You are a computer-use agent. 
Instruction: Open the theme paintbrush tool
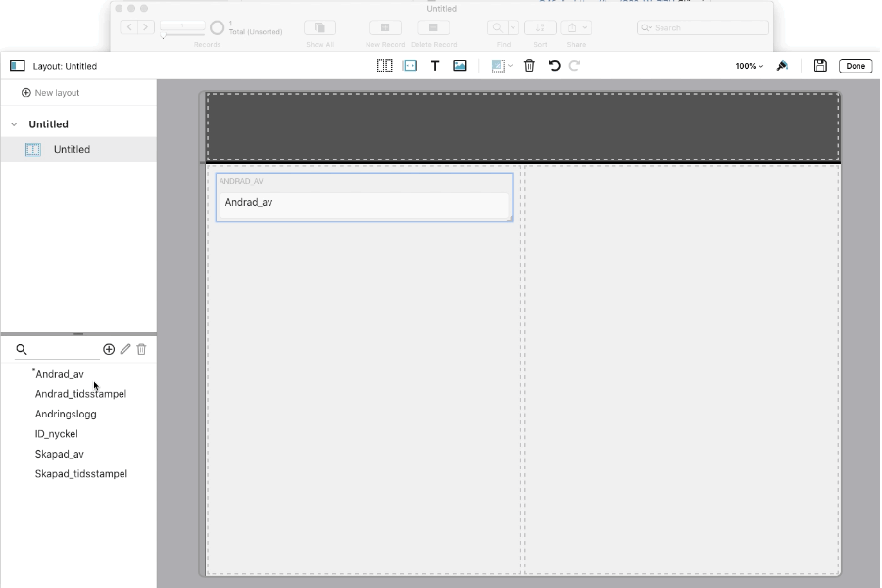coord(782,66)
